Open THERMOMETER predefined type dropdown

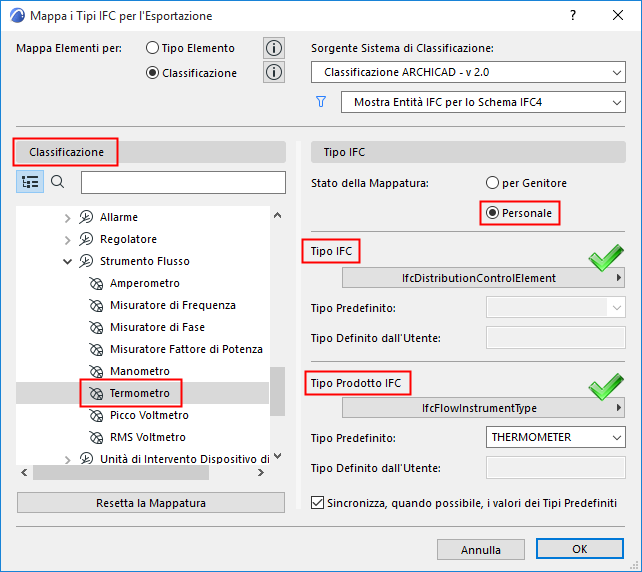[556, 437]
